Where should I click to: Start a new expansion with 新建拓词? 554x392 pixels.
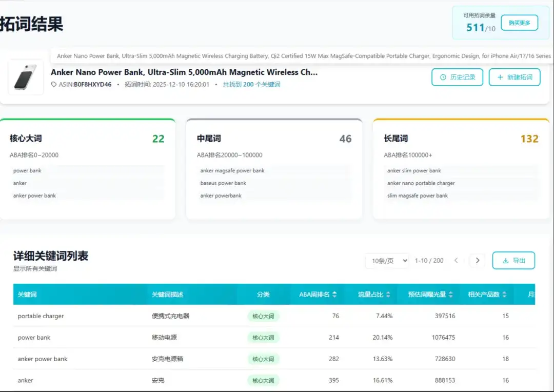pos(515,77)
